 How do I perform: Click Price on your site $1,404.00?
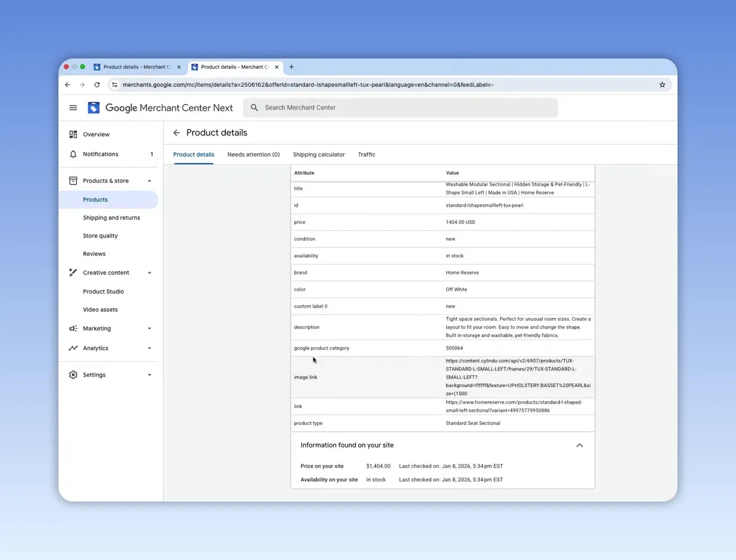tap(378, 466)
